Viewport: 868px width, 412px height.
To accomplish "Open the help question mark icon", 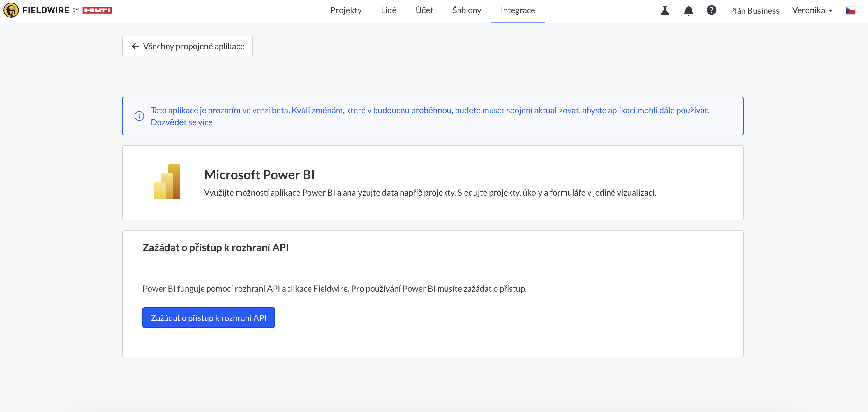I will pyautogui.click(x=711, y=10).
